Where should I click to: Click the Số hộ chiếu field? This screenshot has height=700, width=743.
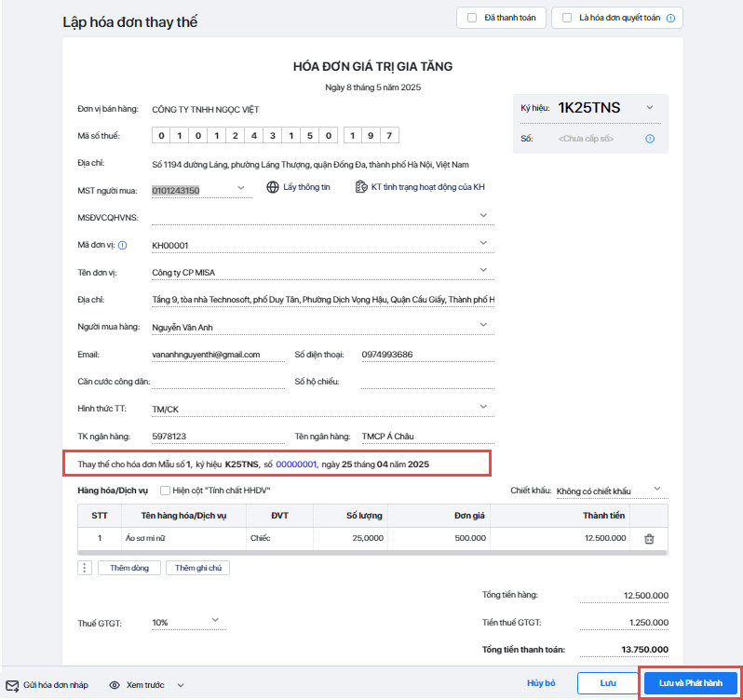pos(428,382)
